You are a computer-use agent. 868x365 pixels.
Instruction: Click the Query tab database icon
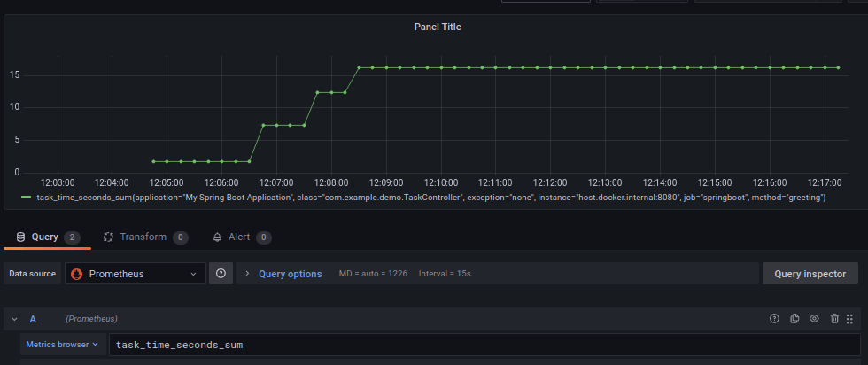[20, 237]
